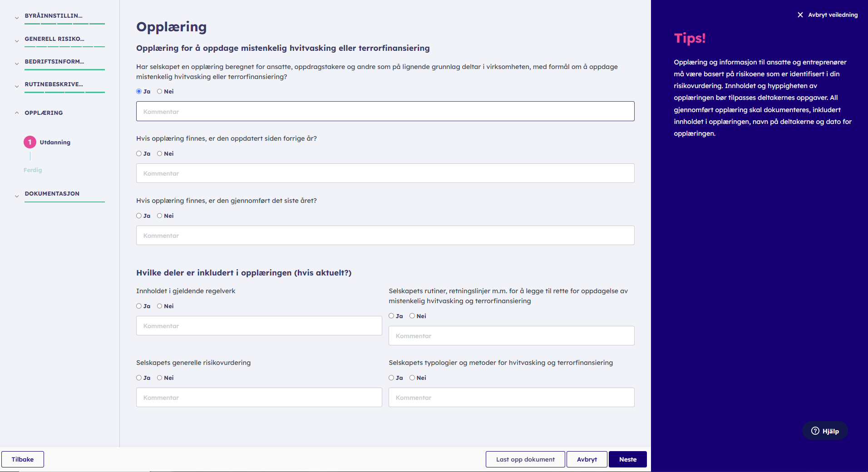Click Kommentar field under Innholdet i gjeldende regelverk

pyautogui.click(x=259, y=326)
